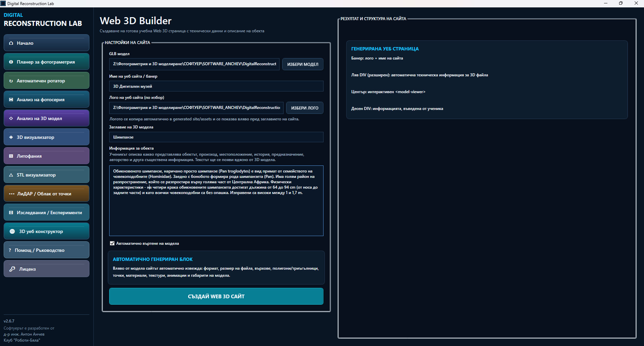Select 3D уеб конструктор in the sidebar
Screen dimensions: 644x346
tap(46, 231)
